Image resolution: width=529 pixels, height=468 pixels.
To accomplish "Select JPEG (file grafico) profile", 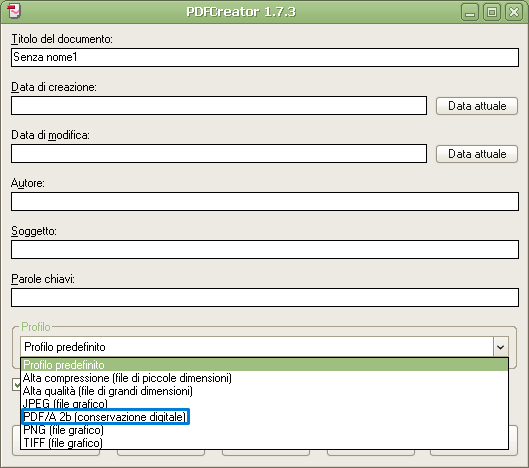I will [264, 404].
